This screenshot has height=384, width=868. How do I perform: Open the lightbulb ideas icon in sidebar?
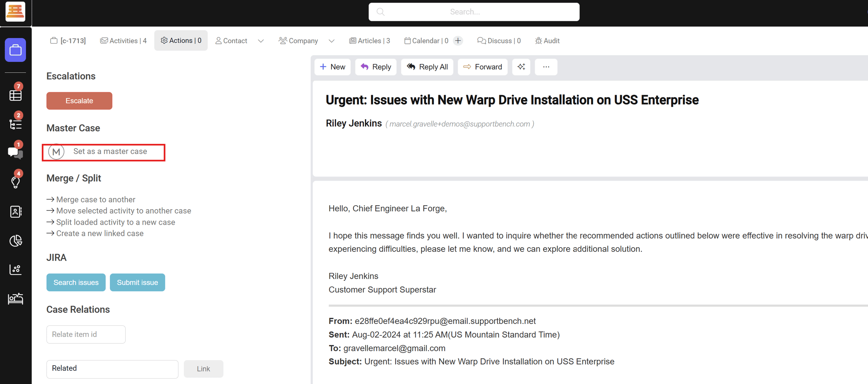coord(15,182)
